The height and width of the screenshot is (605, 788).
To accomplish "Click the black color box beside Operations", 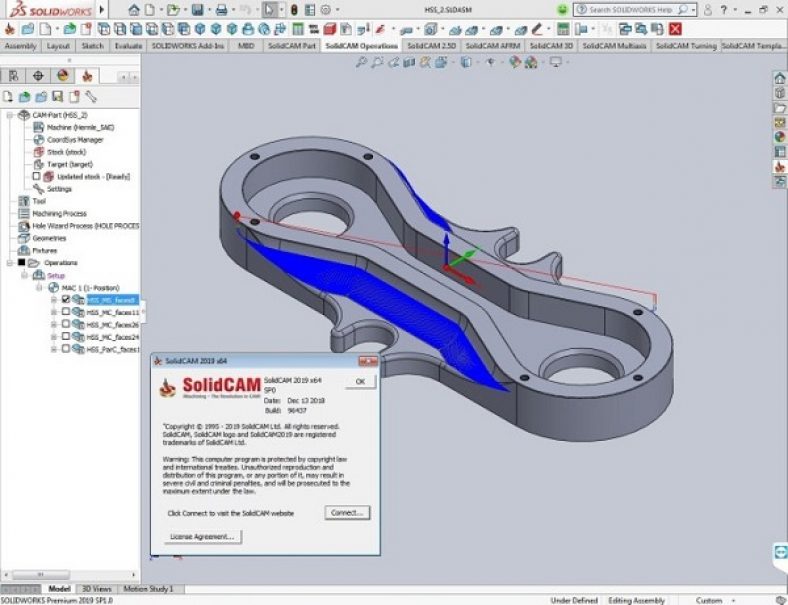I will tap(21, 262).
